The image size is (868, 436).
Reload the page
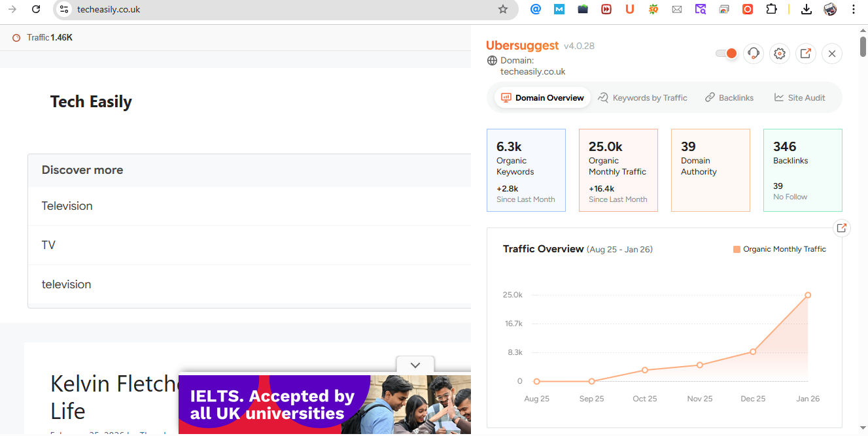36,9
